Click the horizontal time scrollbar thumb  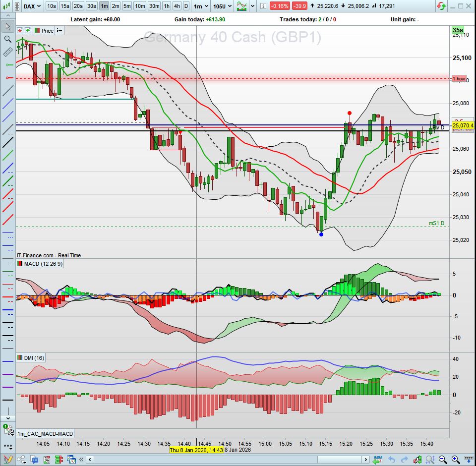339,460
